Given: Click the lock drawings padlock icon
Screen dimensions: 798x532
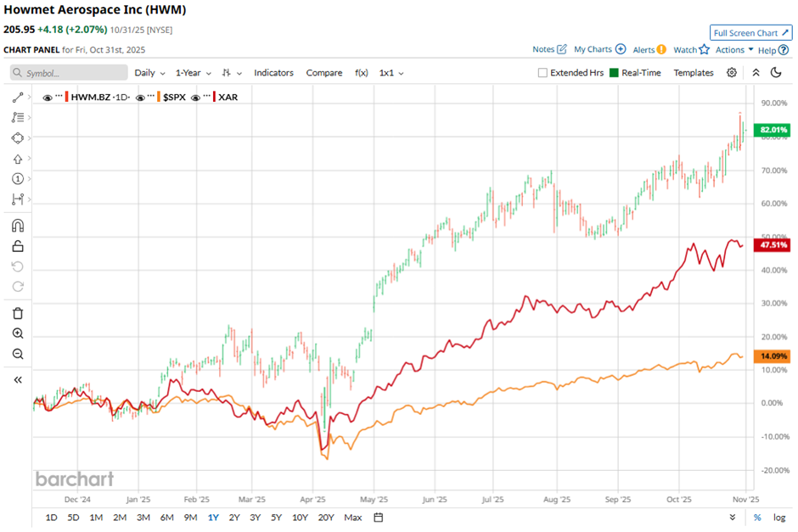Looking at the screenshot, I should [18, 246].
